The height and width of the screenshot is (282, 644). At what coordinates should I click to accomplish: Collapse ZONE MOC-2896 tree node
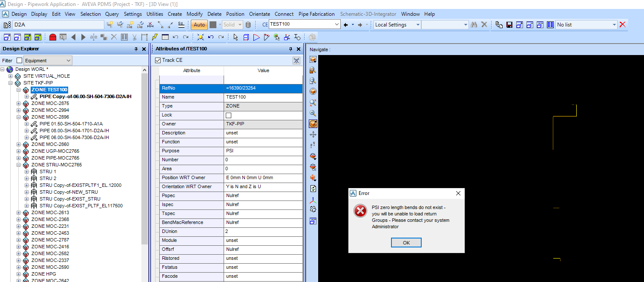tap(18, 117)
